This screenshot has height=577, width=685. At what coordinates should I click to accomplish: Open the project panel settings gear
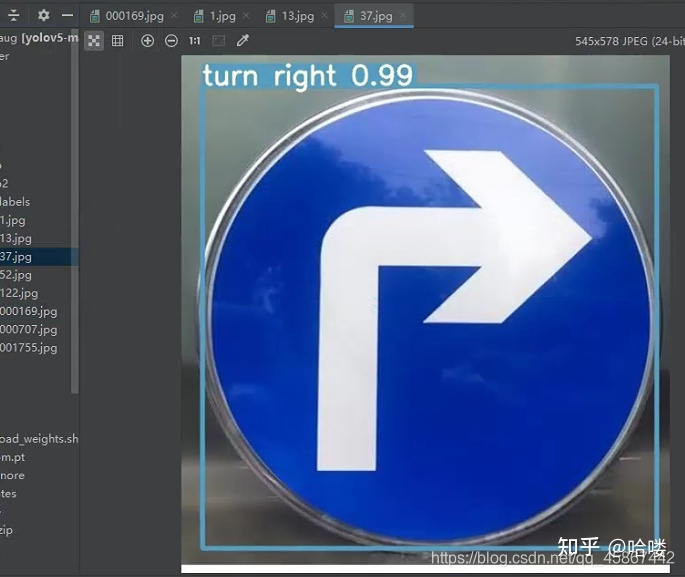point(43,16)
